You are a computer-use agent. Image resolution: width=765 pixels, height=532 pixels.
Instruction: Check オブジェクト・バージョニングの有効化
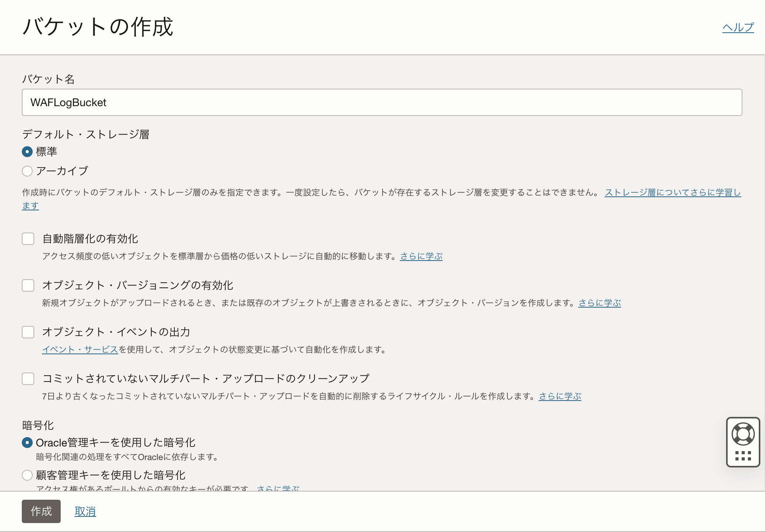tap(28, 285)
